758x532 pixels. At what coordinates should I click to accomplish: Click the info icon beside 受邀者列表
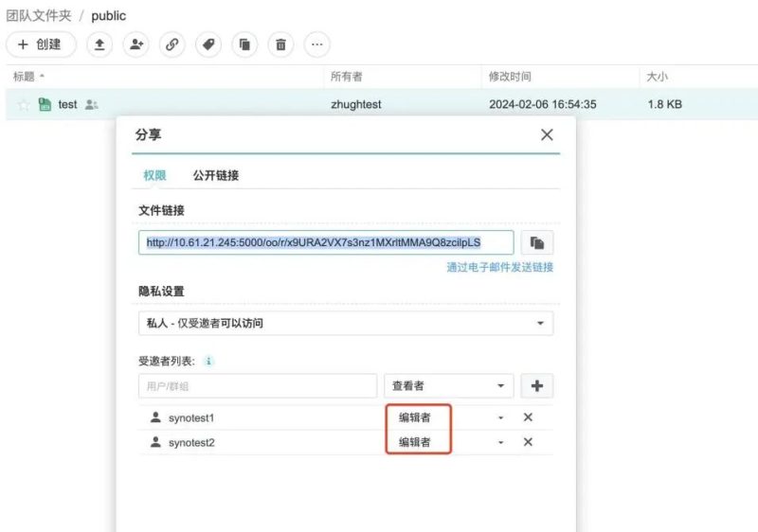point(208,361)
